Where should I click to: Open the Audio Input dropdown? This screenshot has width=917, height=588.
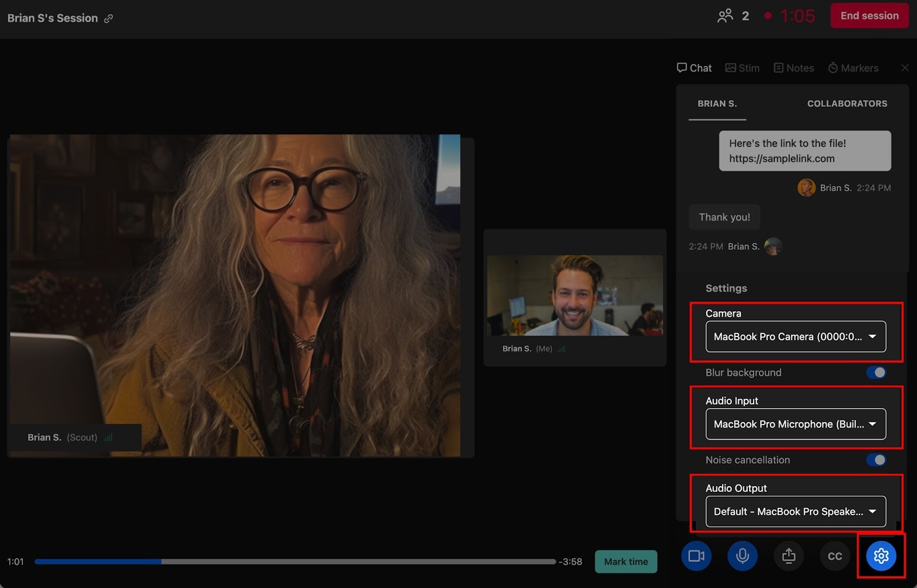point(795,424)
